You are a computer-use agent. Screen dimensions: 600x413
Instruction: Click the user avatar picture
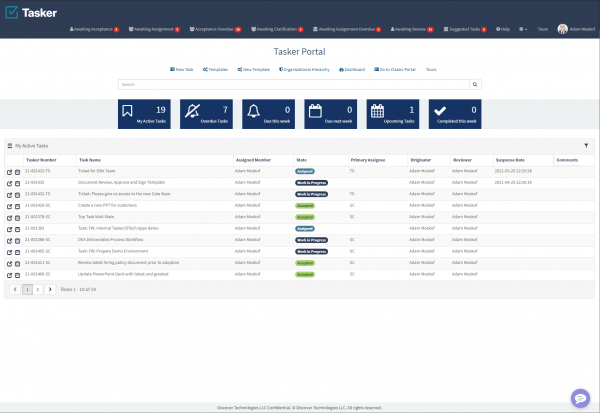[x=562, y=29]
